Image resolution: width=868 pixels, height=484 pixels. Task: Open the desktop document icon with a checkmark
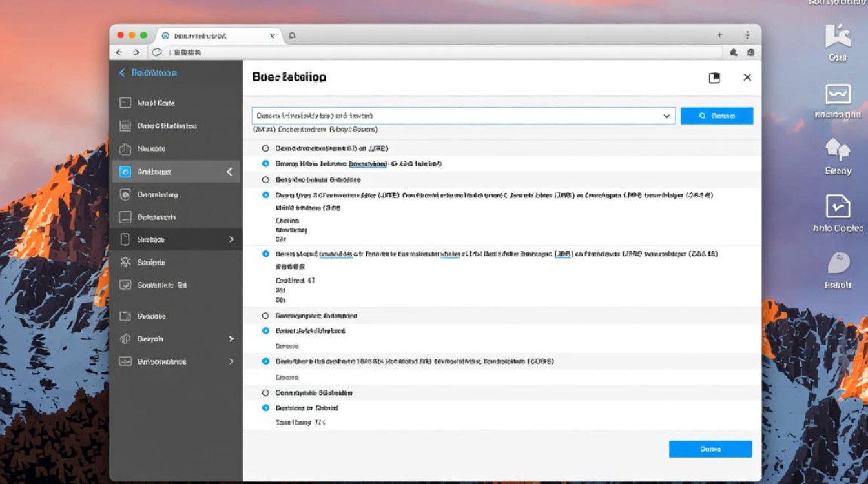tap(838, 207)
